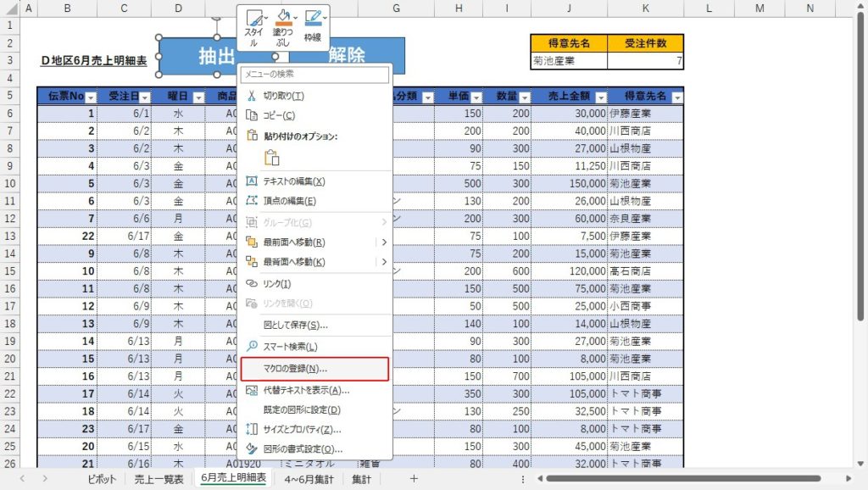
Task: Click the Copy icon in context menu
Action: 251,115
